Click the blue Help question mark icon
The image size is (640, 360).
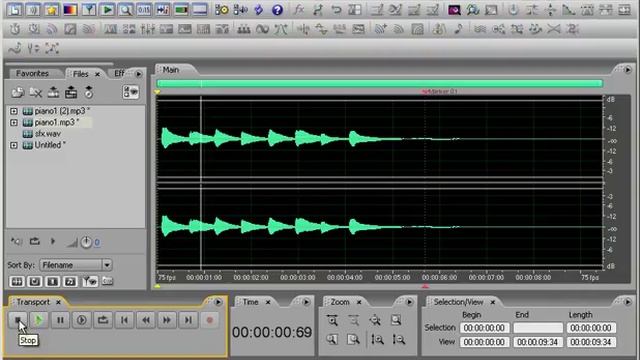[x=278, y=10]
